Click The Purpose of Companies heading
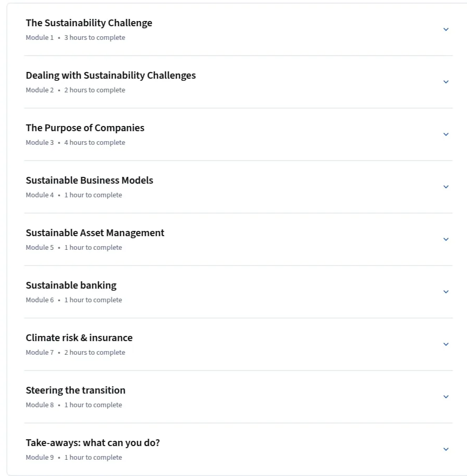467x476 pixels. tap(85, 128)
